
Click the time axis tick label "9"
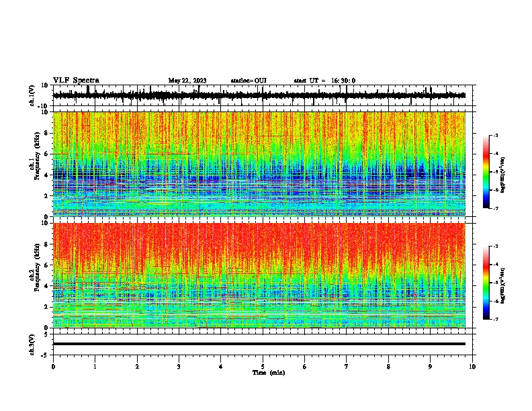point(430,367)
